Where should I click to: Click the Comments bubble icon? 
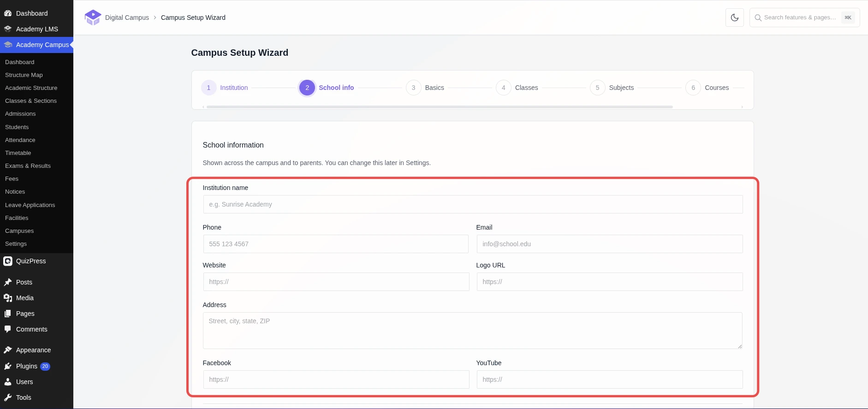(x=8, y=329)
